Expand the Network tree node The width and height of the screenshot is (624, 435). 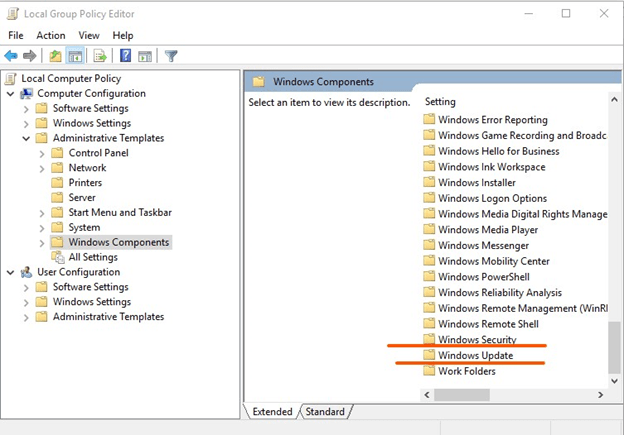coord(42,168)
